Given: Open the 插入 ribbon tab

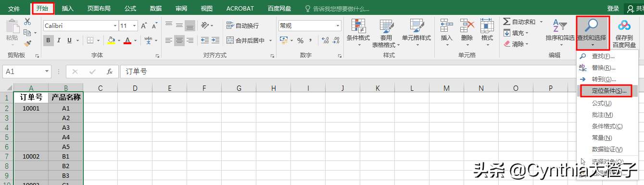Looking at the screenshot, I should click(68, 8).
